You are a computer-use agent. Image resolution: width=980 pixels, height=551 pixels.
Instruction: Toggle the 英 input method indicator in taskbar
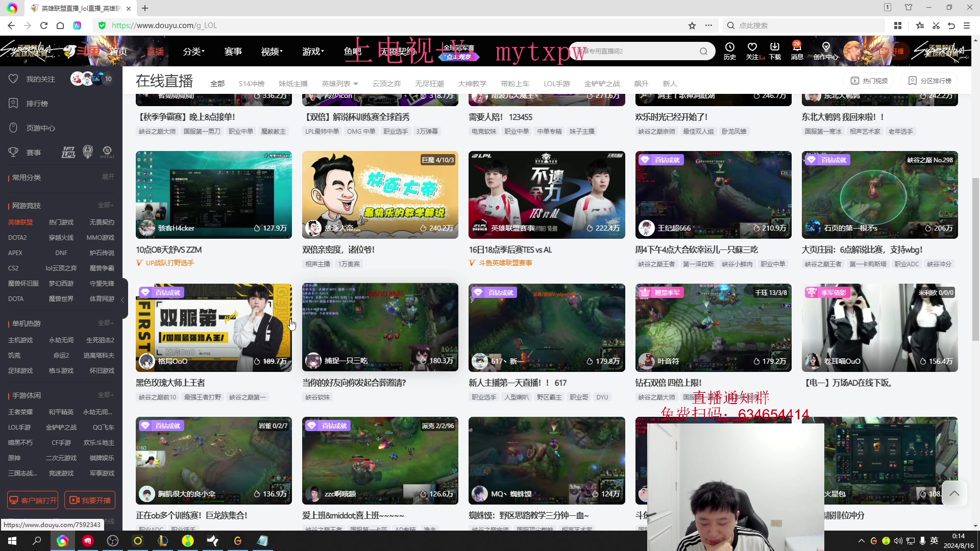click(x=934, y=541)
